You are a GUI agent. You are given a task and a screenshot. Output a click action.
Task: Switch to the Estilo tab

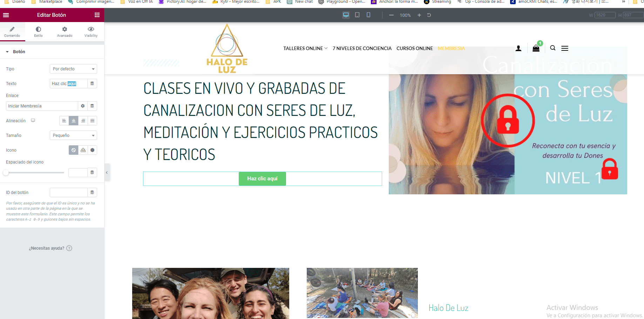click(39, 32)
